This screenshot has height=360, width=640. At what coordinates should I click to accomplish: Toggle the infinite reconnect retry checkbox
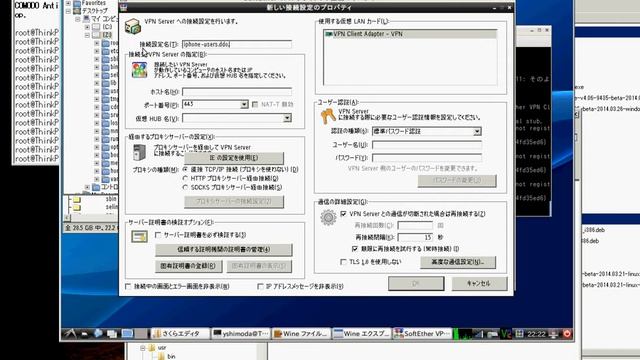click(355, 249)
